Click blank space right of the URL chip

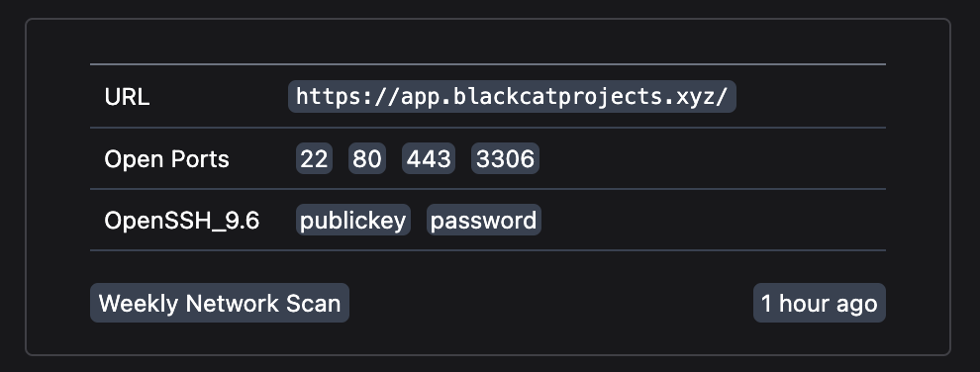pyautogui.click(x=811, y=97)
